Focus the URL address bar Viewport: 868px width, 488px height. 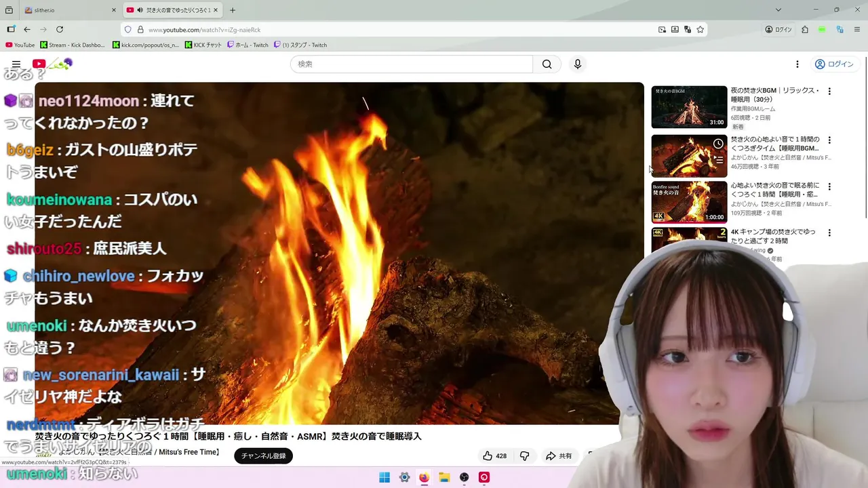pos(400,29)
